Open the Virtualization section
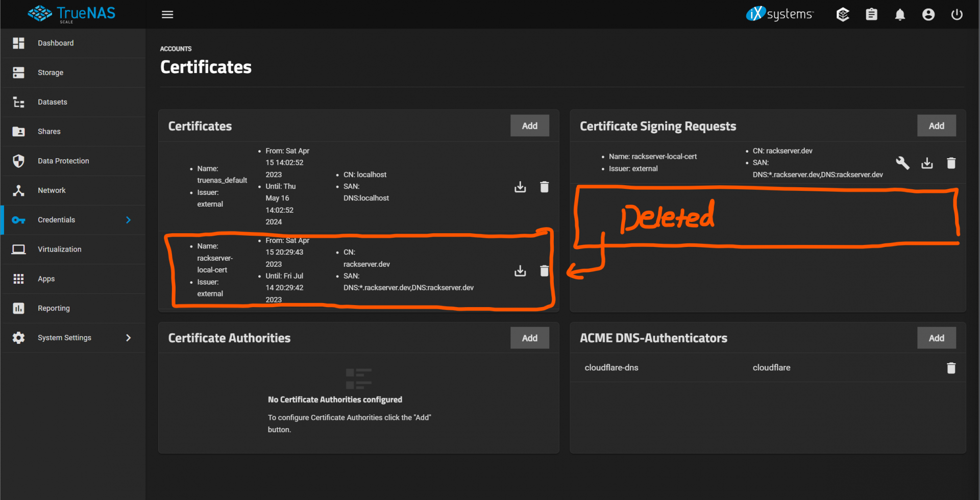 click(73, 249)
